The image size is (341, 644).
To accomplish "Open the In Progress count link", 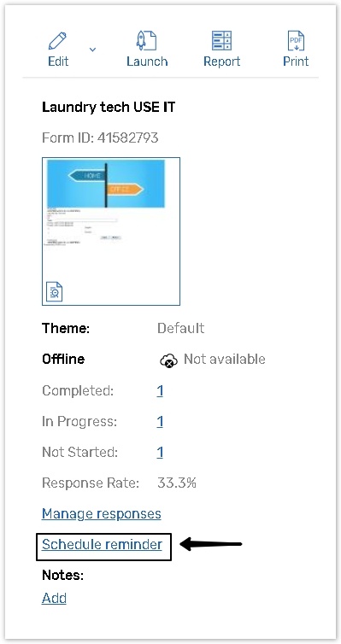I will [160, 422].
